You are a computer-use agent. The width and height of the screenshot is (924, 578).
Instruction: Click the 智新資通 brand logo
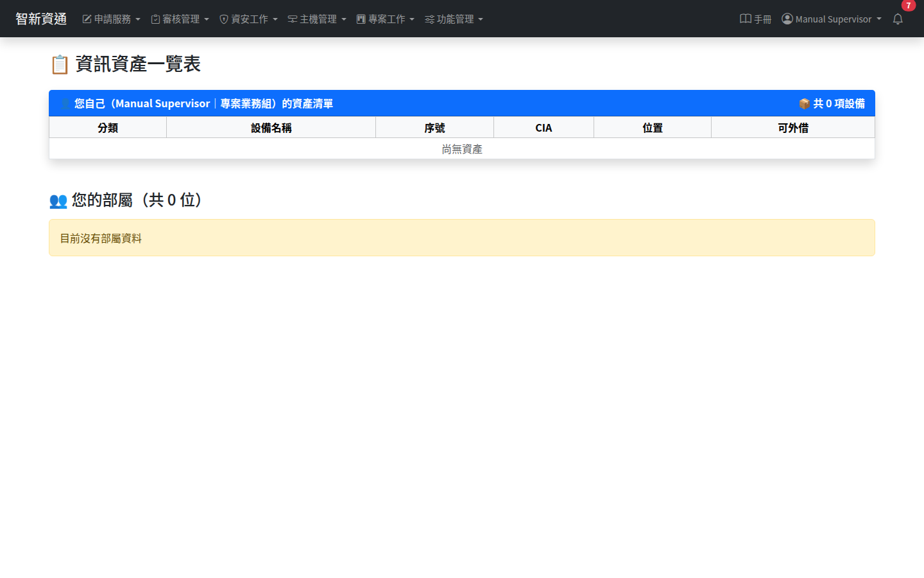point(41,19)
